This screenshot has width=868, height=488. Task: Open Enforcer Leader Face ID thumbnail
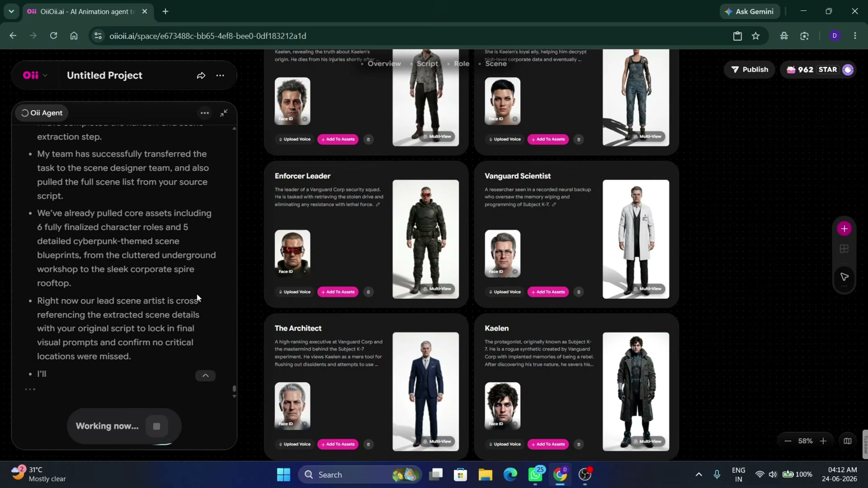292,253
